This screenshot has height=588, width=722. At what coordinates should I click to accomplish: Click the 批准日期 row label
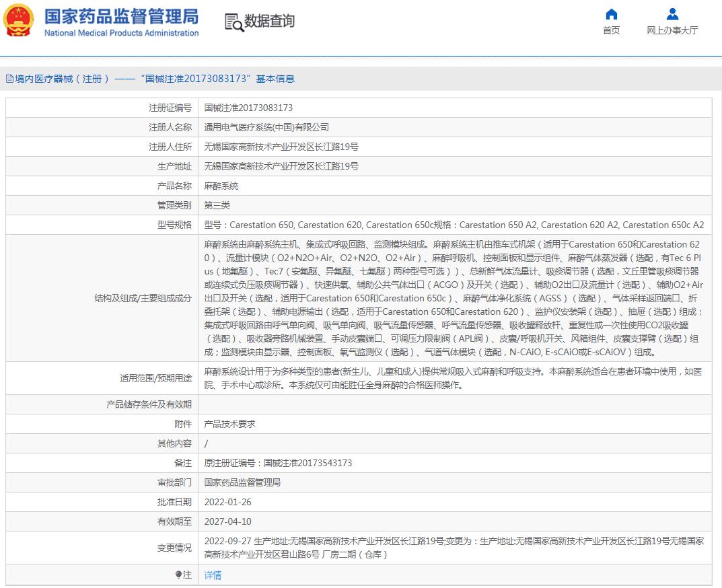pos(174,502)
